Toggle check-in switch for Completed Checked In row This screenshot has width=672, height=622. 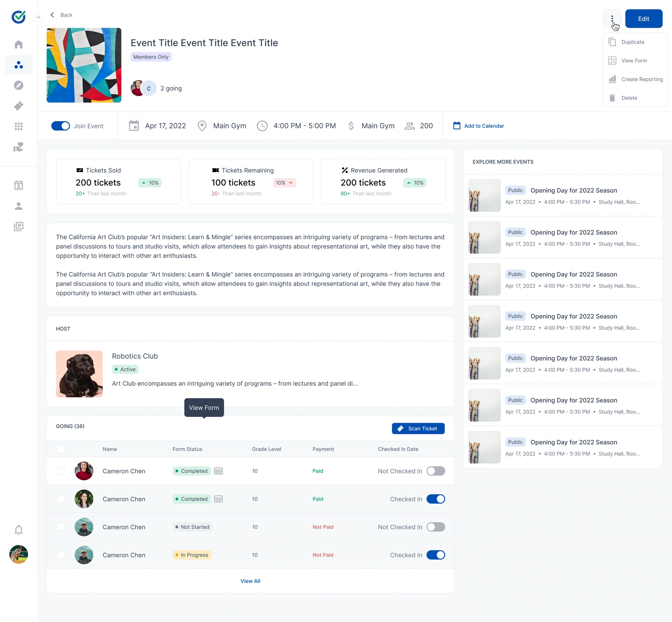436,499
